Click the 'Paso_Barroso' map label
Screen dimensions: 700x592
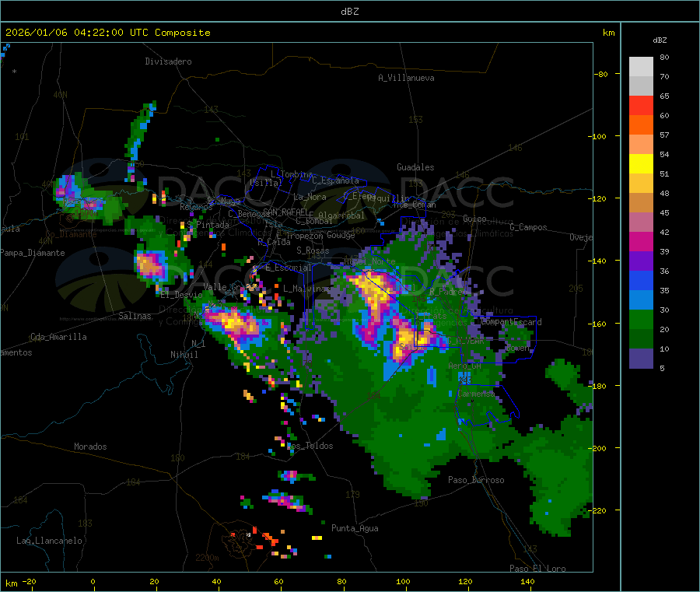coord(476,480)
